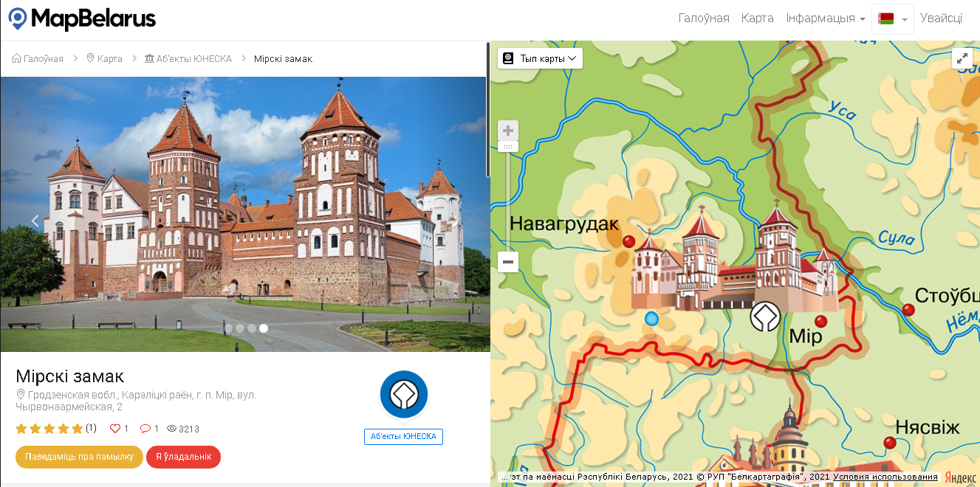Open Аб'екты ЮНЕСКА breadcrumb link
The image size is (980, 487).
[x=188, y=58]
